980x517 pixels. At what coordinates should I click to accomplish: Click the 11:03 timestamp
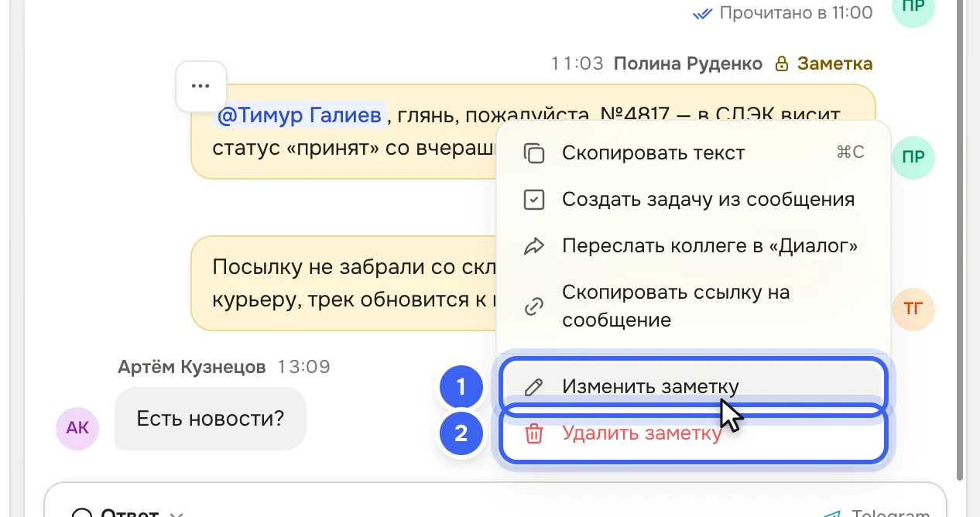click(577, 63)
